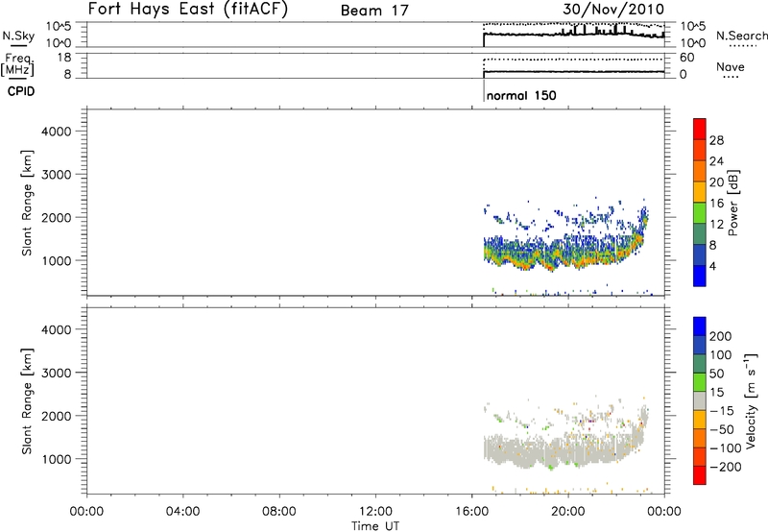Click the "Beam 17" label
This screenshot has height=532, width=768.
[x=374, y=11]
